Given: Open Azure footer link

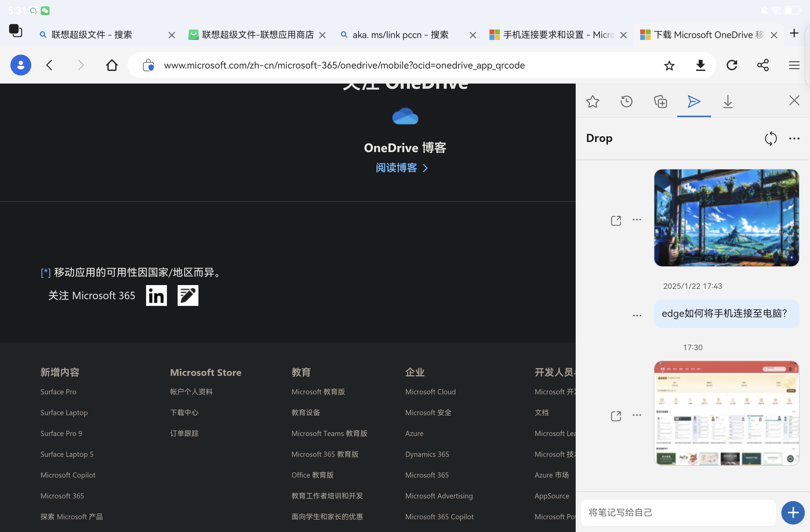Looking at the screenshot, I should click(414, 433).
